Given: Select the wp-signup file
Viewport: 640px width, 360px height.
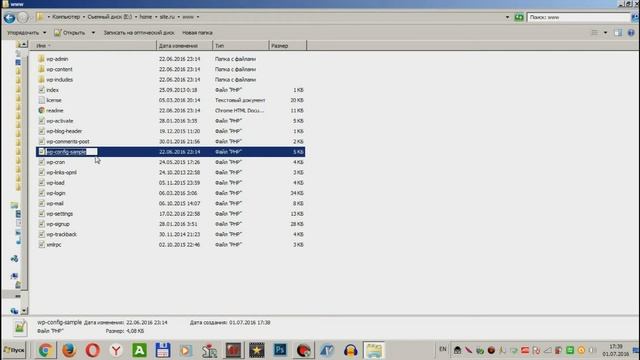Looking at the screenshot, I should click(x=170, y=224).
